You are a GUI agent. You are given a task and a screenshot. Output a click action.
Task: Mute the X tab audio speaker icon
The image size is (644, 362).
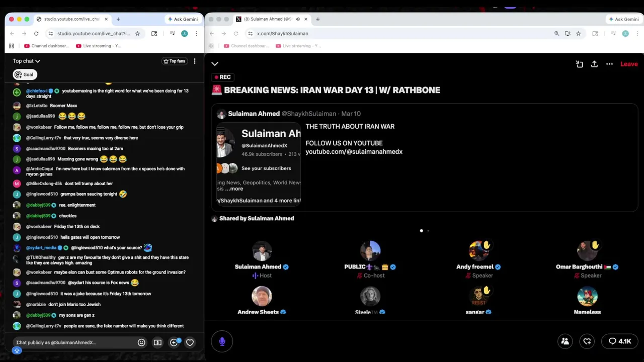tap(298, 19)
